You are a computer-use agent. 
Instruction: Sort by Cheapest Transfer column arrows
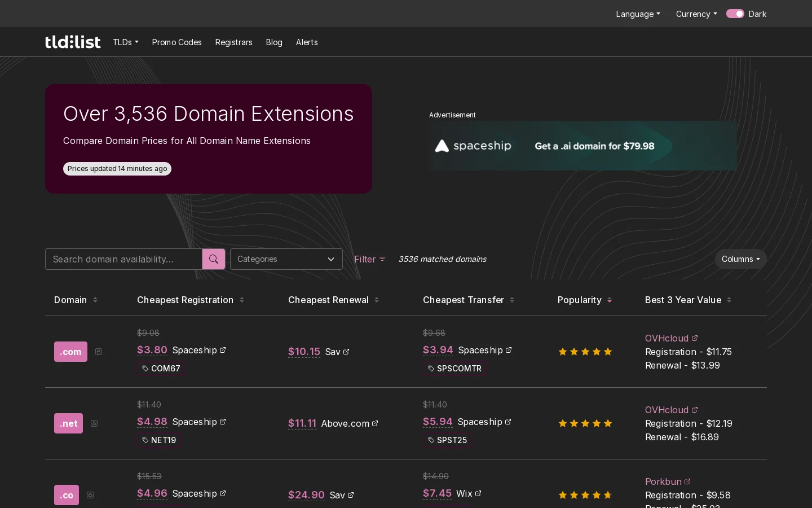(512, 300)
